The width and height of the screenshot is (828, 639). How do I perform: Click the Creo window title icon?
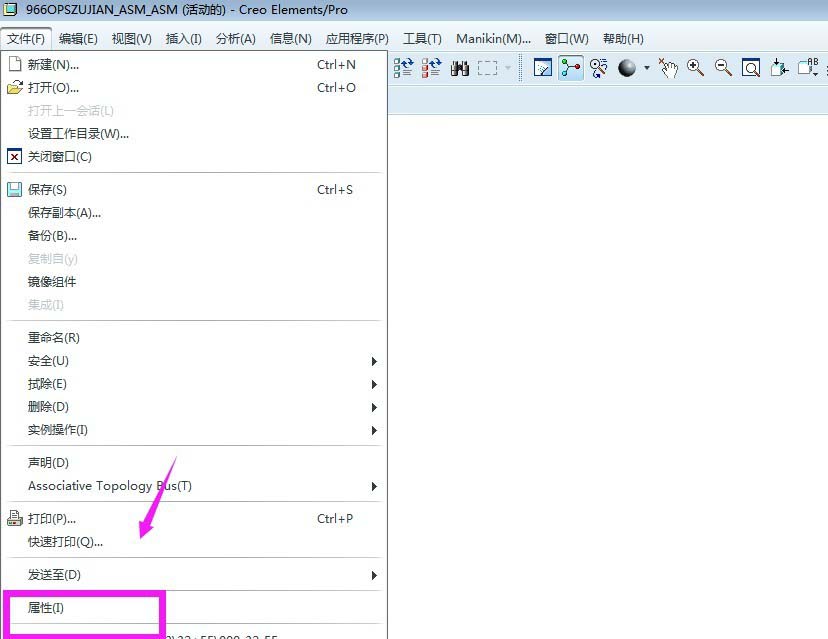coord(11,9)
